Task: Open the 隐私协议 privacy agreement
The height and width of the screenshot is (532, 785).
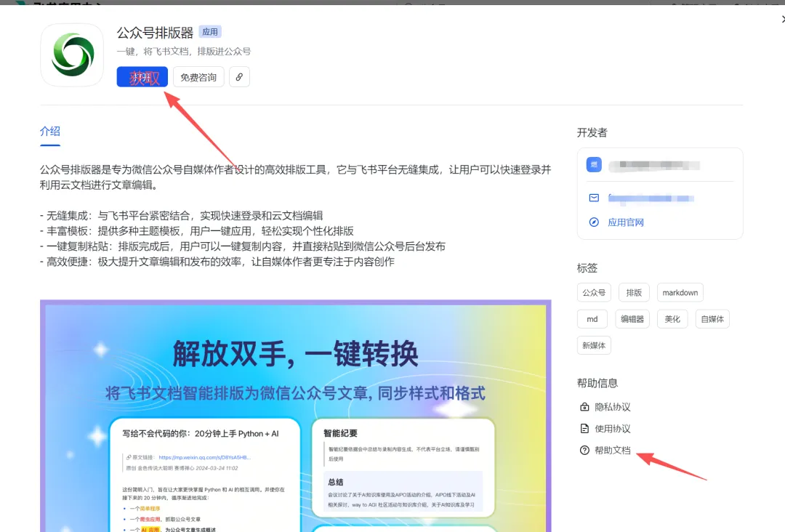Action: (612, 407)
